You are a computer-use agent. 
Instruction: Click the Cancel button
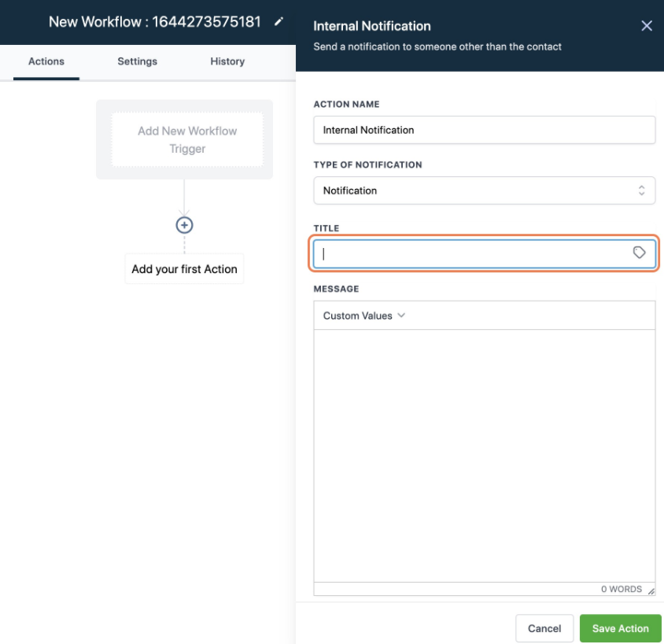pyautogui.click(x=544, y=628)
